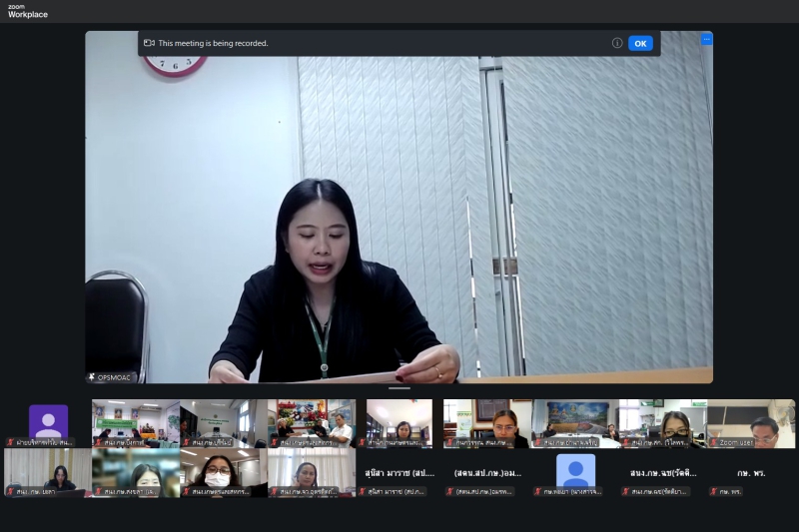
Task: Select the OPSMOAC speaker name label
Action: 114,377
